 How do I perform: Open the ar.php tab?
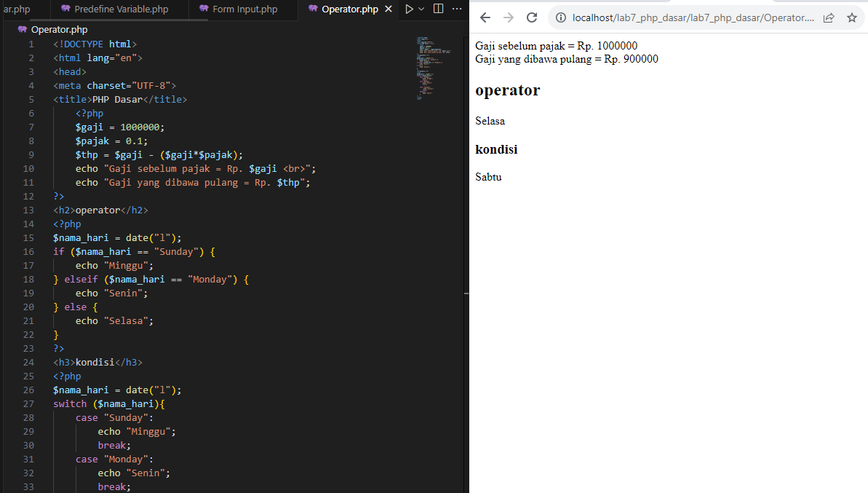point(18,10)
